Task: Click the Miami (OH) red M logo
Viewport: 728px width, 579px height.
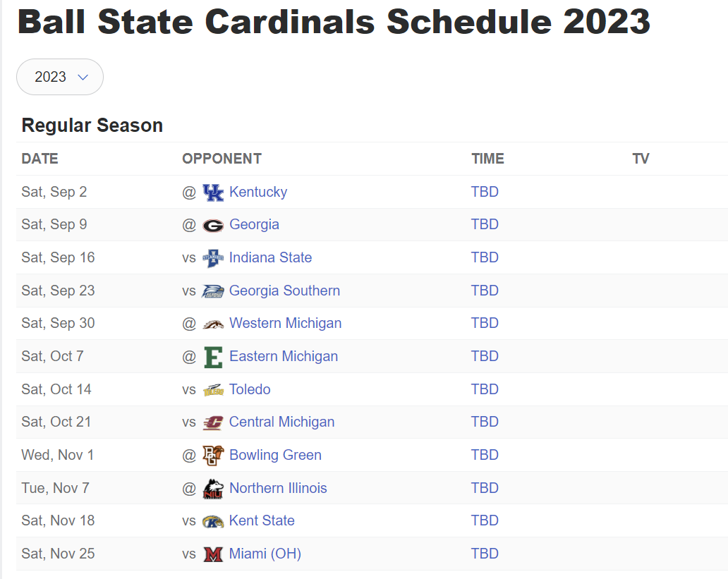Action: (213, 554)
